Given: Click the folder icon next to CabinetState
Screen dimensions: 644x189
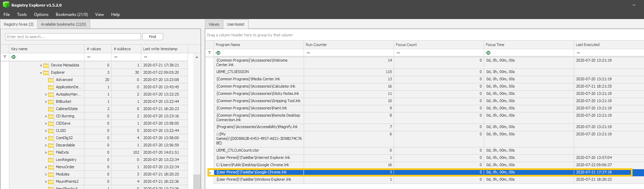Looking at the screenshot, I should pos(51,109).
